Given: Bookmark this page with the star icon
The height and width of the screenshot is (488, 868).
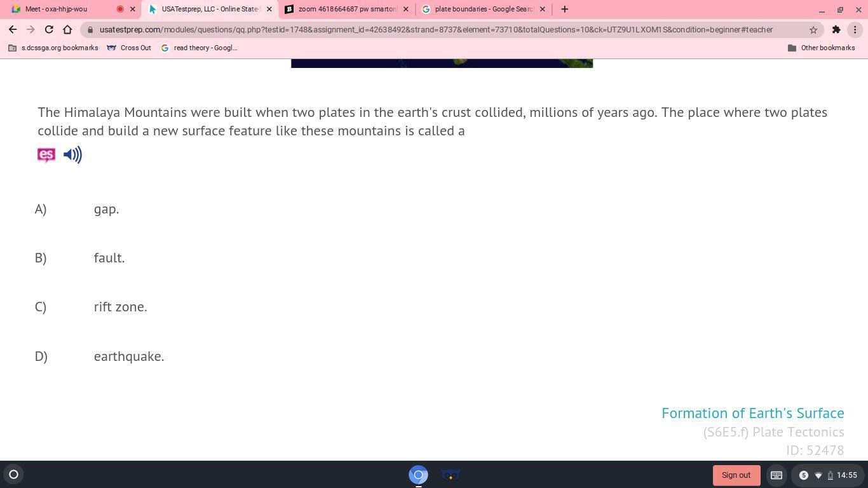Looking at the screenshot, I should pos(813,29).
